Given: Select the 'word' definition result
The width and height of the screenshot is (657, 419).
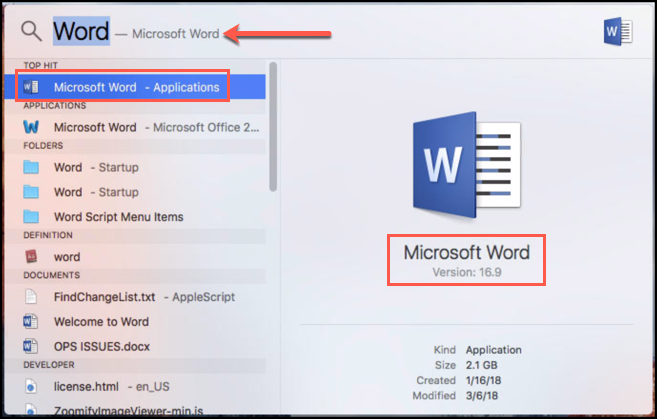Looking at the screenshot, I should [x=135, y=256].
